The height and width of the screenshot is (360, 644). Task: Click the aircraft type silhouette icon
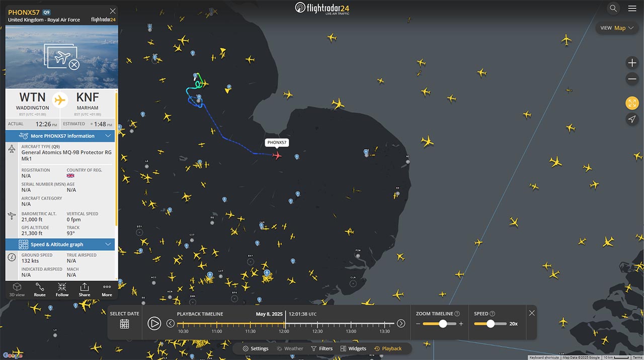coord(12,149)
